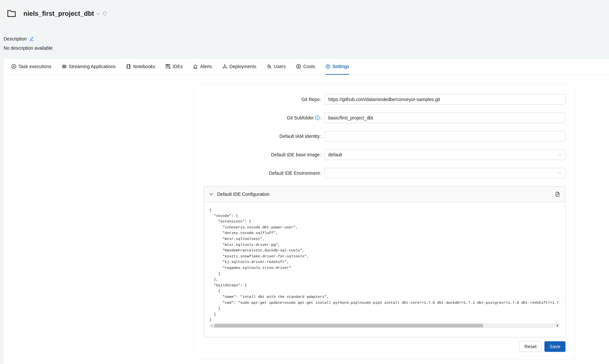Click the document icon in Default IDE Configuration header
Screen dimensions: 609x364
click(x=558, y=194)
